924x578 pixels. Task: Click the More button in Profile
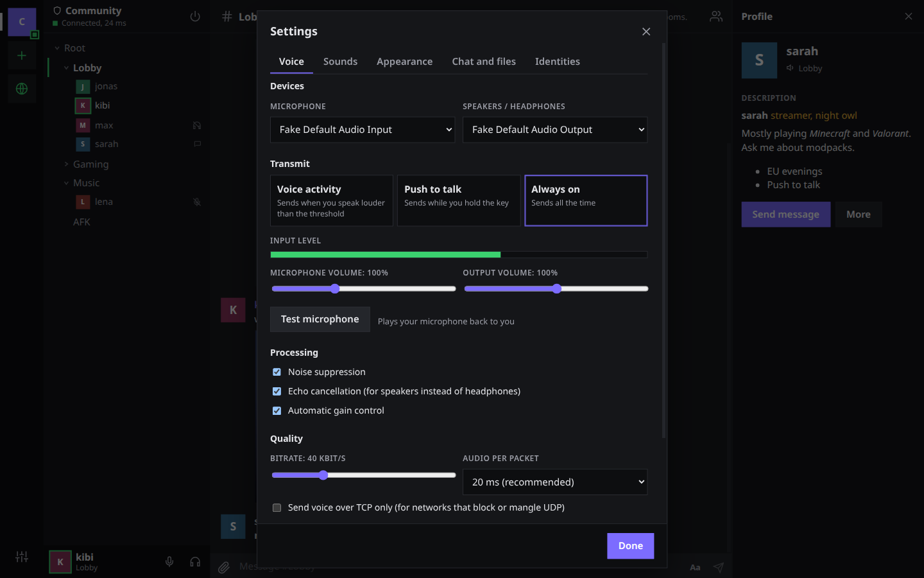click(x=859, y=215)
